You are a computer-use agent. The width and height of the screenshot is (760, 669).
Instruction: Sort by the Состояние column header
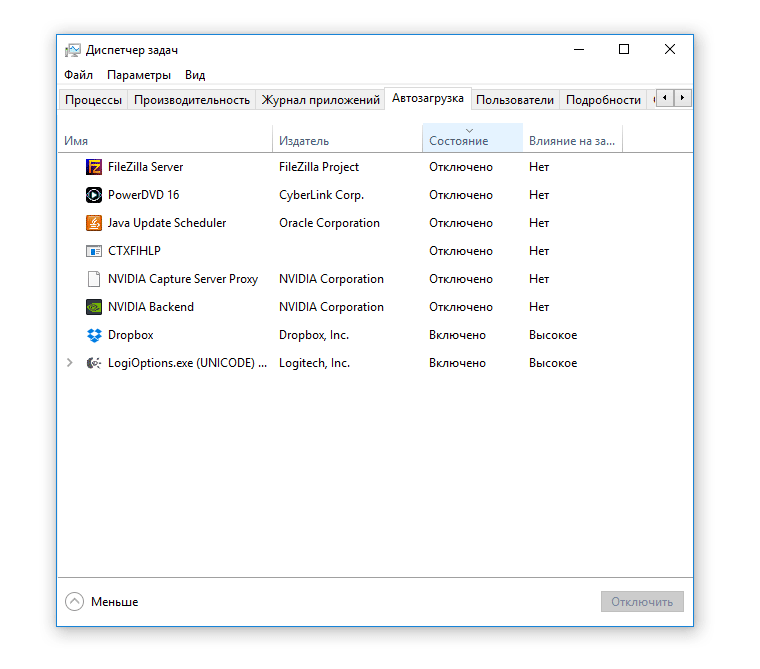click(x=473, y=138)
